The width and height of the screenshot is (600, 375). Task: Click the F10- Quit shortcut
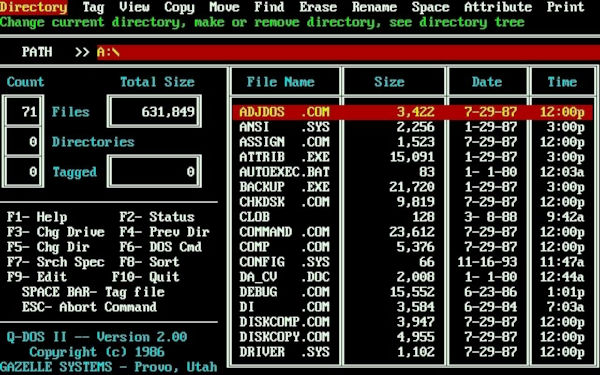pyautogui.click(x=145, y=277)
